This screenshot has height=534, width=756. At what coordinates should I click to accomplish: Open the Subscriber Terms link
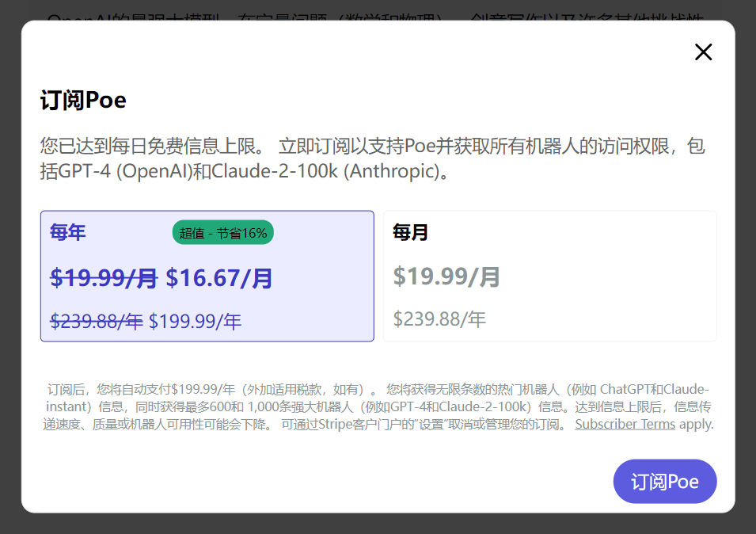[625, 424]
